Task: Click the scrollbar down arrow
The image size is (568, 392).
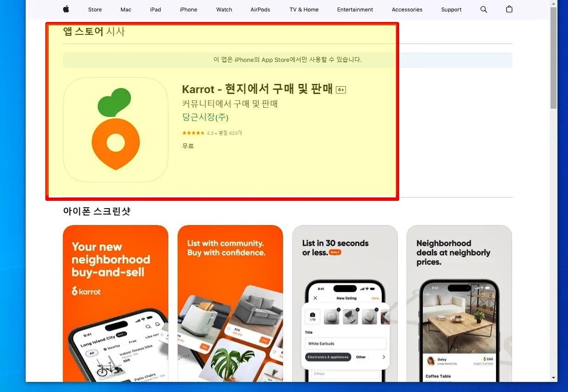Action: pos(554,378)
